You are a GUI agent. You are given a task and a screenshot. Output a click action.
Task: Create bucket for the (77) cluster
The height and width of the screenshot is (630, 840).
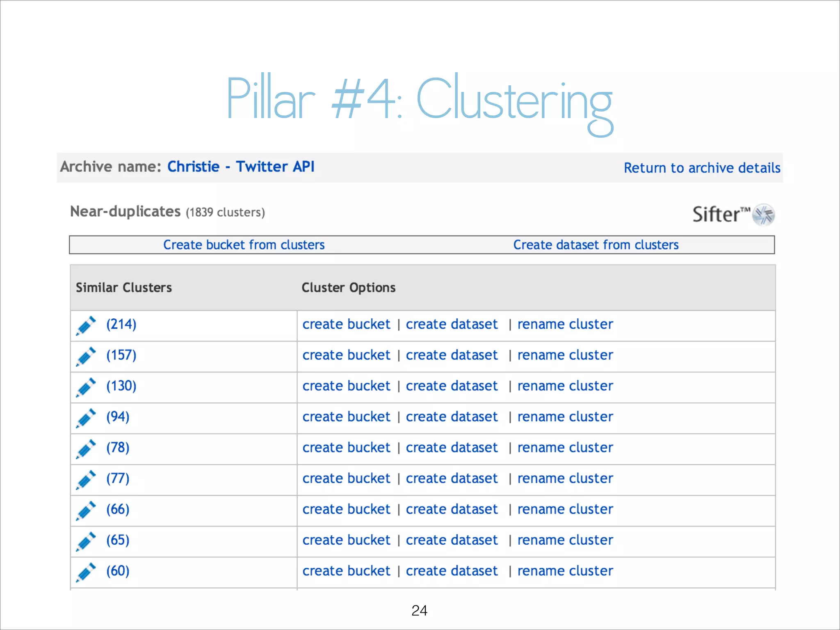(x=346, y=478)
